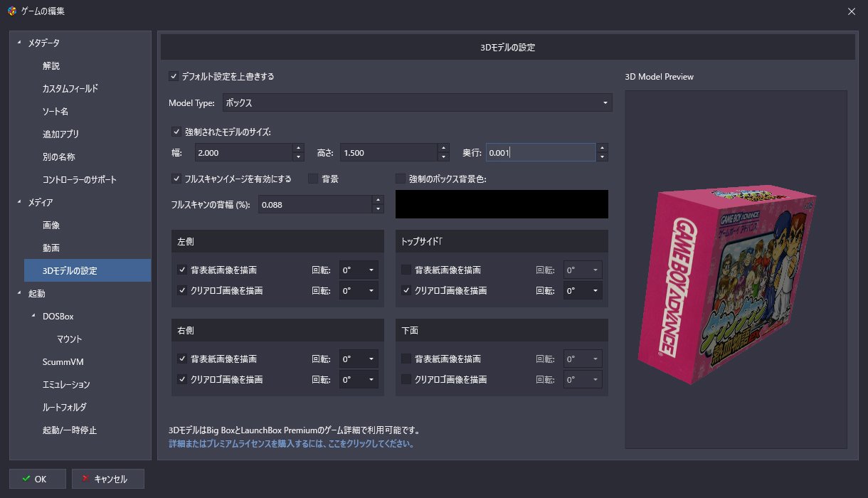Enable 下面 クリアロゴ画像を描画 checkbox
The height and width of the screenshot is (498, 868).
(x=406, y=379)
